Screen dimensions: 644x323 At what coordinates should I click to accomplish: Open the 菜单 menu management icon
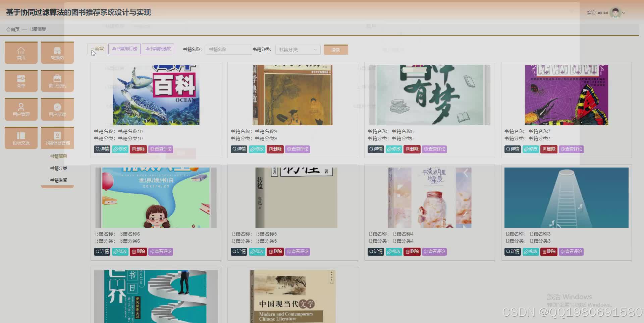pos(21,81)
